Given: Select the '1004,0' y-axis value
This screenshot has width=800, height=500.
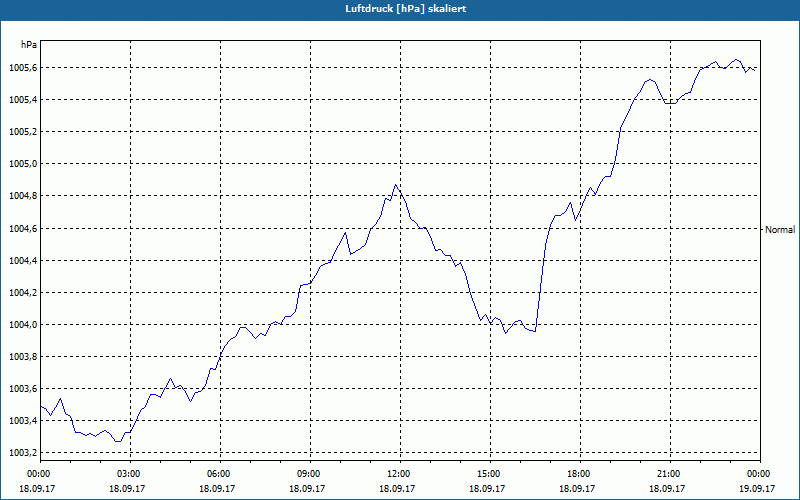Looking at the screenshot, I should [x=23, y=325].
